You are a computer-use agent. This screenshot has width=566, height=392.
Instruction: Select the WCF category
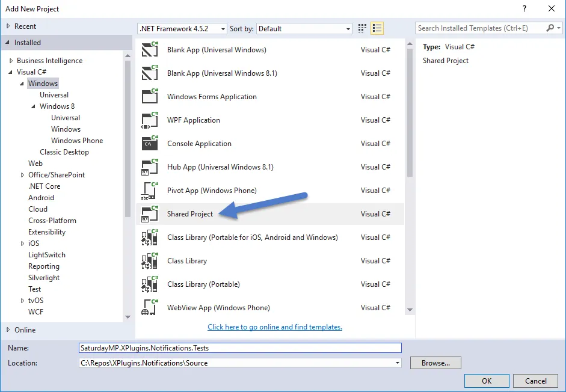(x=35, y=312)
